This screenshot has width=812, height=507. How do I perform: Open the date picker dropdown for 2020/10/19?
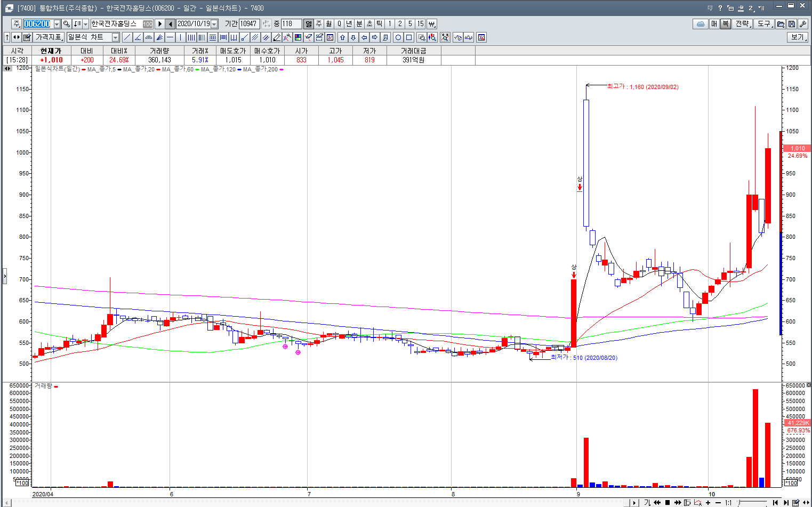214,24
